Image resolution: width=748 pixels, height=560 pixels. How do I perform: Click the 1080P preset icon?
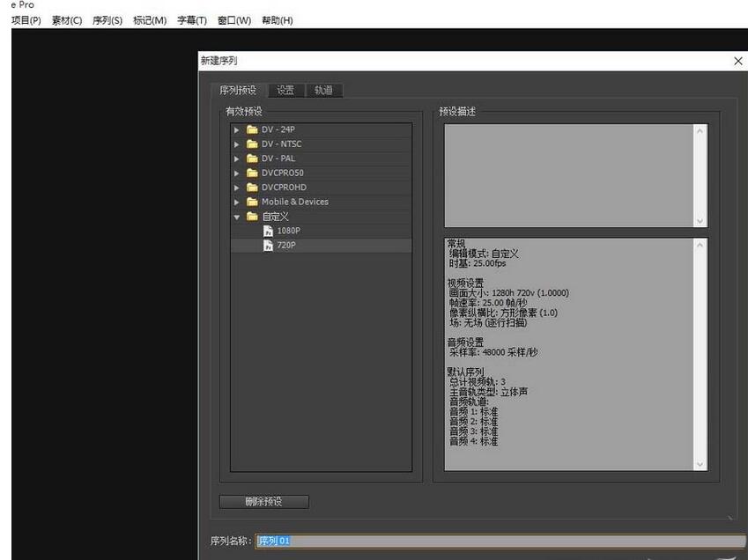pos(268,231)
